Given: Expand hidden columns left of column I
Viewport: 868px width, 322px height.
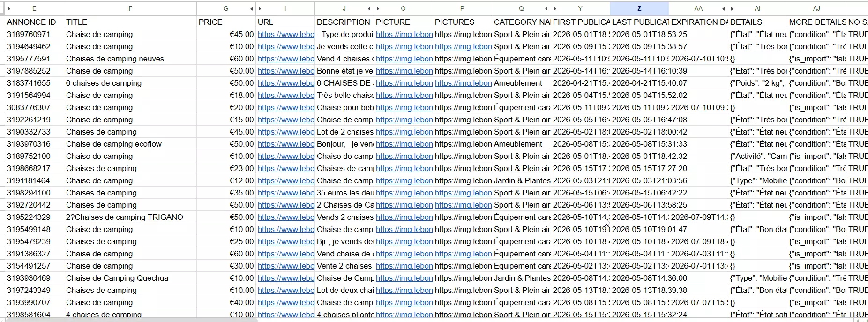Looking at the screenshot, I should coord(260,9).
